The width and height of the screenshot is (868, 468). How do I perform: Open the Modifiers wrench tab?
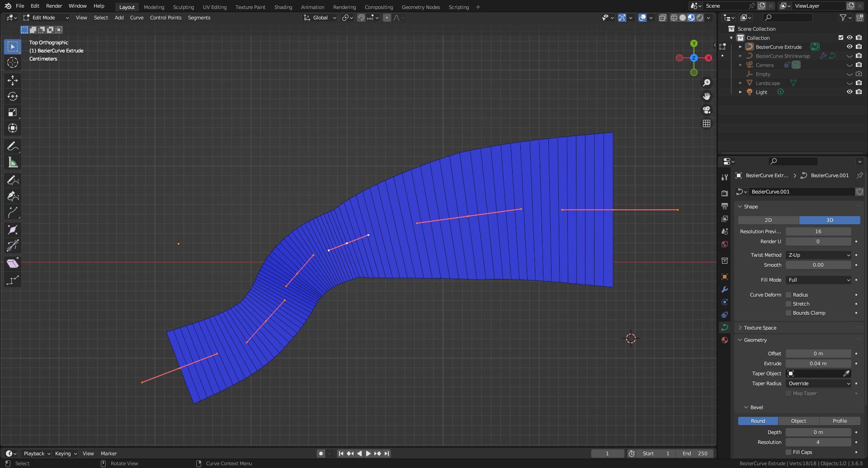click(725, 289)
